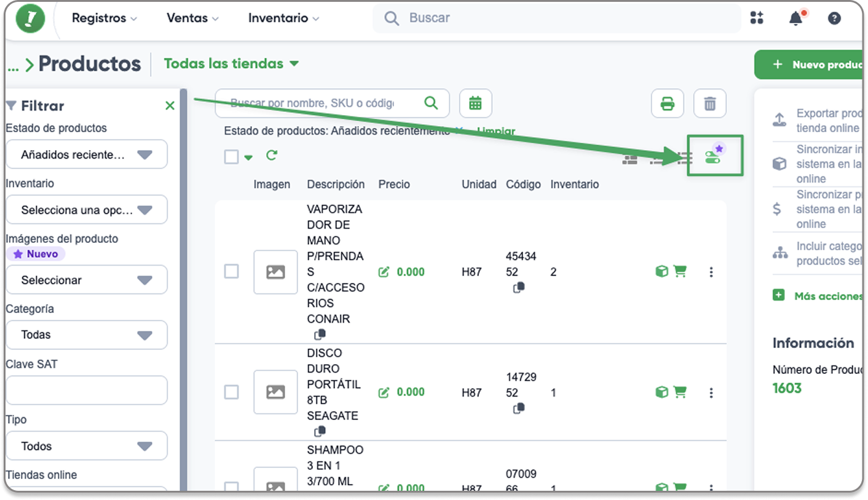868x500 pixels.
Task: Open the Registros menu
Action: point(104,18)
